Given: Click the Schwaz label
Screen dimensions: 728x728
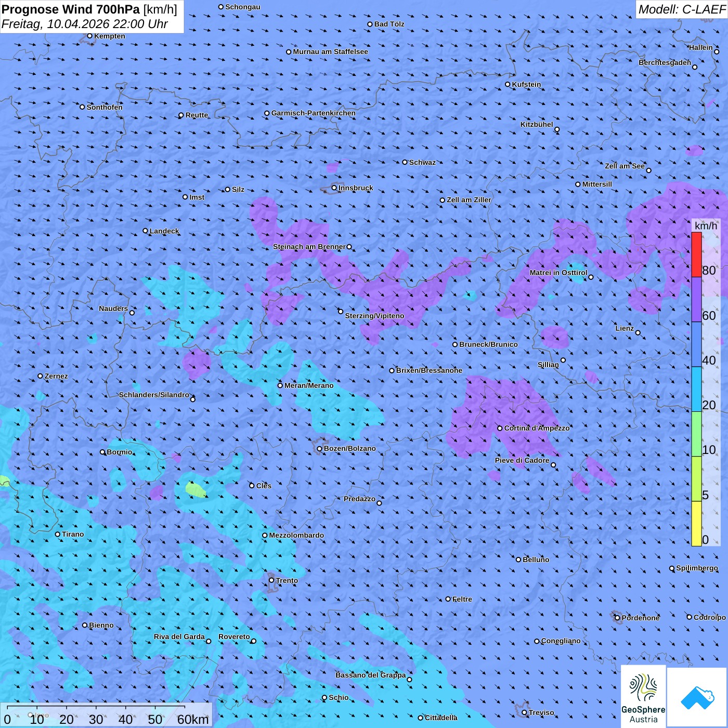Looking at the screenshot, I should point(422,162).
